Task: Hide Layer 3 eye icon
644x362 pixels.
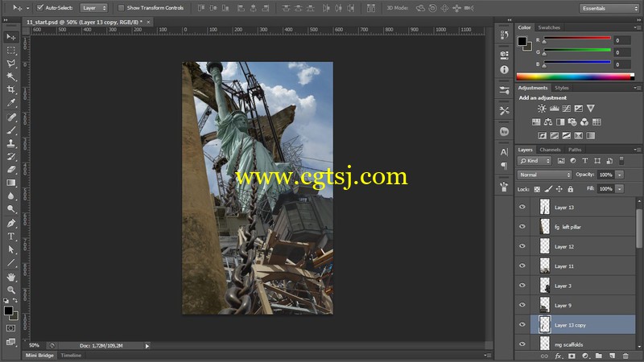Action: 522,286
